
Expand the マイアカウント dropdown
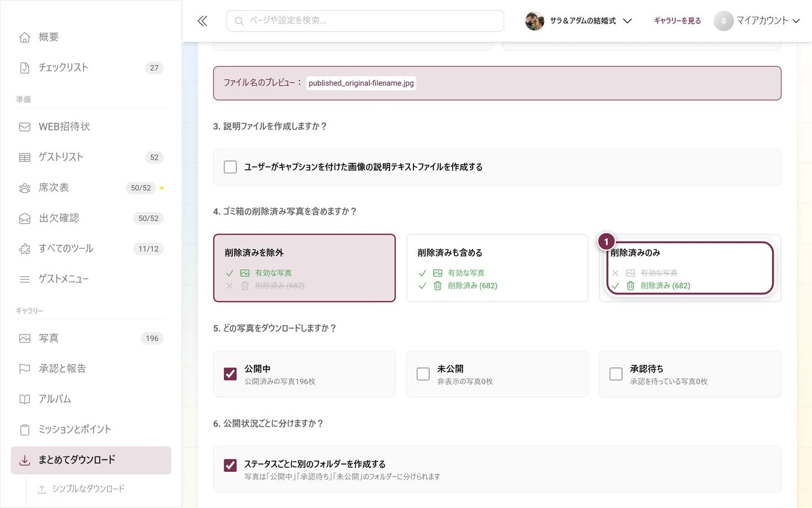pyautogui.click(x=757, y=21)
